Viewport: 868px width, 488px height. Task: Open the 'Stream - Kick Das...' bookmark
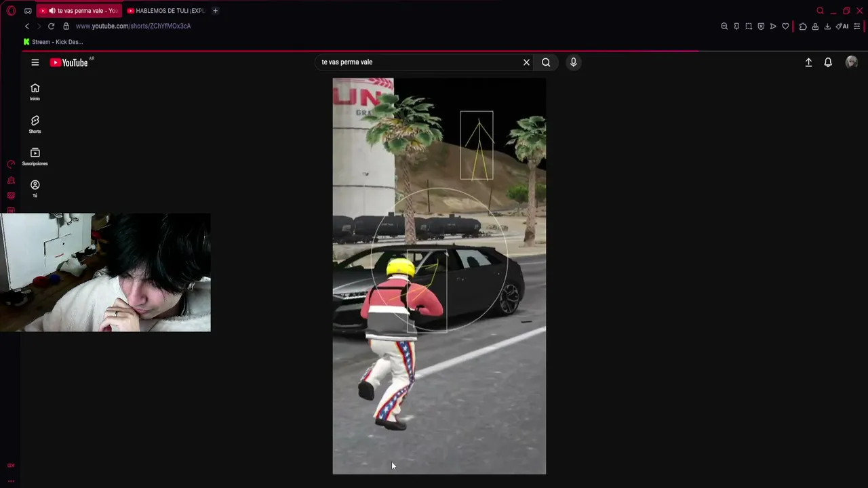[53, 42]
